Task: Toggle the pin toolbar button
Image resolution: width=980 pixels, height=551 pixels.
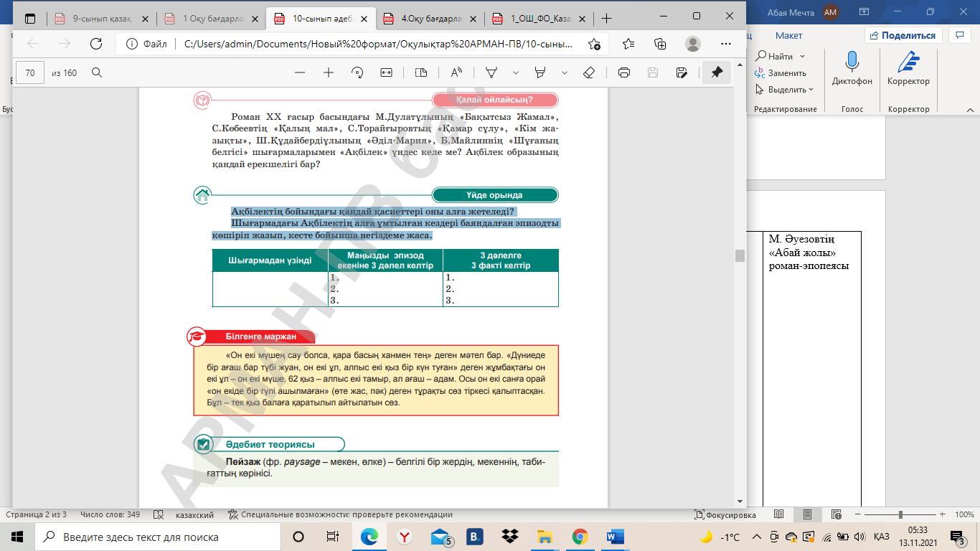Action: [x=716, y=72]
